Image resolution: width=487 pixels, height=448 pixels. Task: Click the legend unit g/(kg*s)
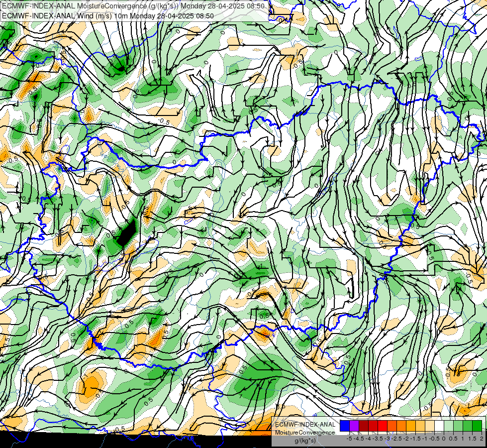(x=305, y=441)
